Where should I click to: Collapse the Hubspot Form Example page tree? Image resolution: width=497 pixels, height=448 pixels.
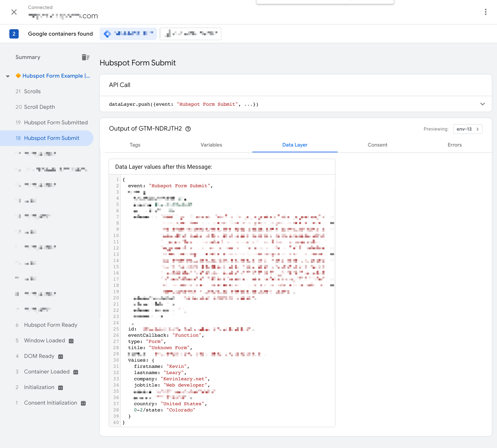pos(8,76)
